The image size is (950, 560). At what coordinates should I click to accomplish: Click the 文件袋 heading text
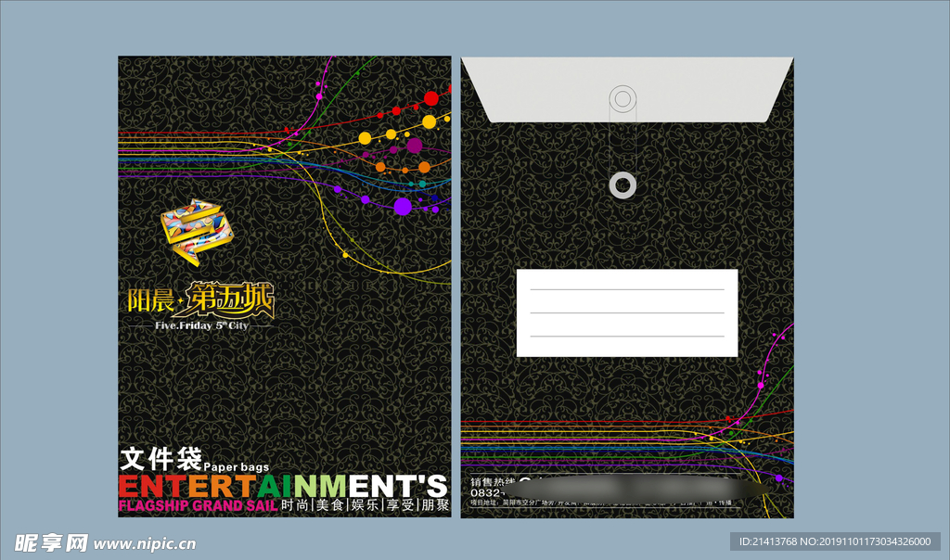160,459
